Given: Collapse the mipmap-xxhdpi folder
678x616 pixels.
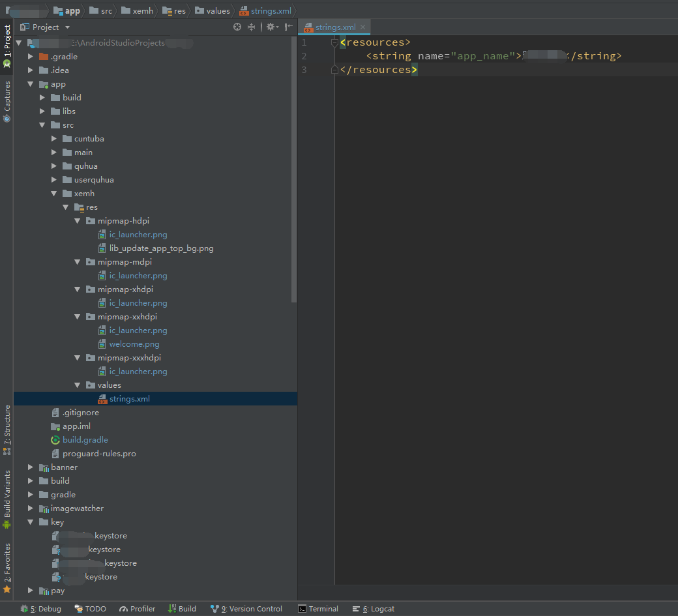Looking at the screenshot, I should click(x=77, y=316).
